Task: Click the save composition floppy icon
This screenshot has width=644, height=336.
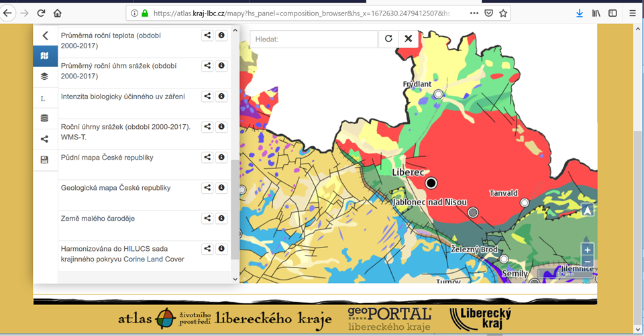Action: pyautogui.click(x=45, y=160)
